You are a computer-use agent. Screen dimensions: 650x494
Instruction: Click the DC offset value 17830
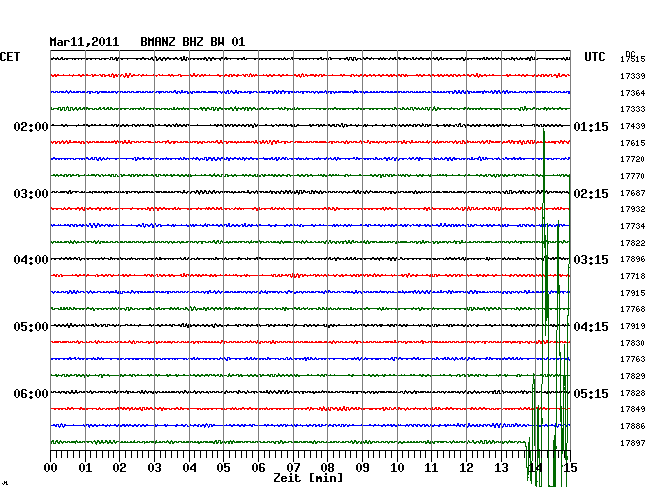pyautogui.click(x=633, y=344)
